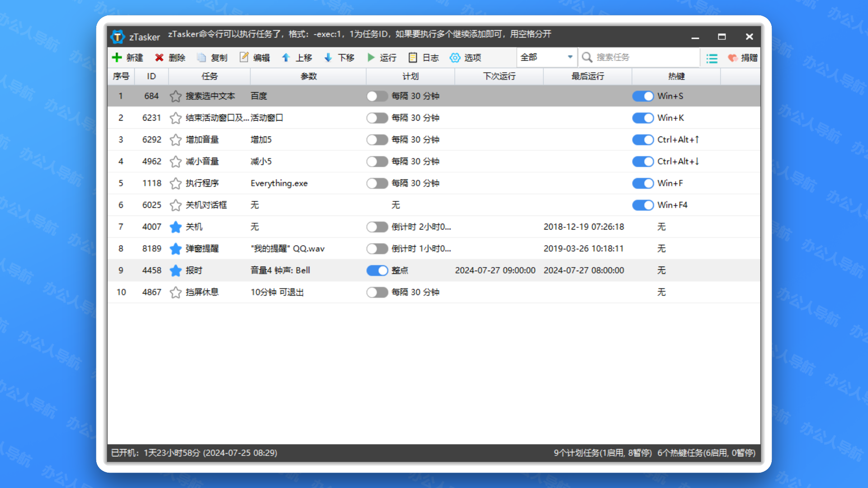This screenshot has height=488, width=868.
Task: Click the zTasker logo icon in title bar
Action: 118,37
